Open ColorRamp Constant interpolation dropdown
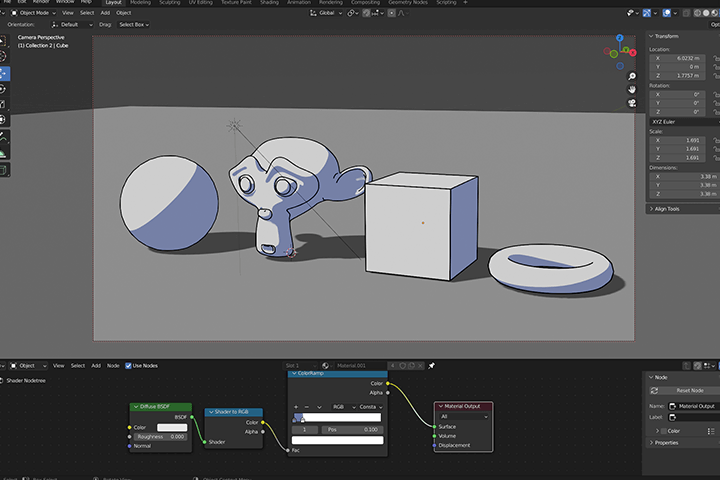 (371, 407)
